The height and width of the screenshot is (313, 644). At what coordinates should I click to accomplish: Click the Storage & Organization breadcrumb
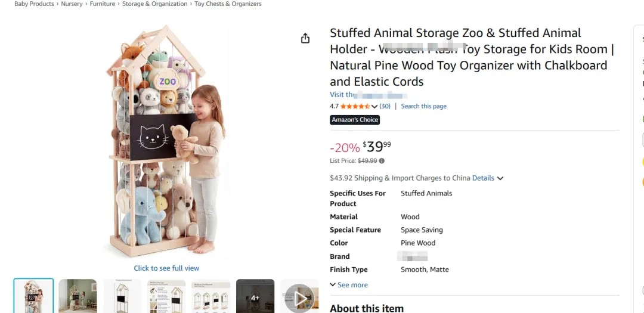coord(154,4)
